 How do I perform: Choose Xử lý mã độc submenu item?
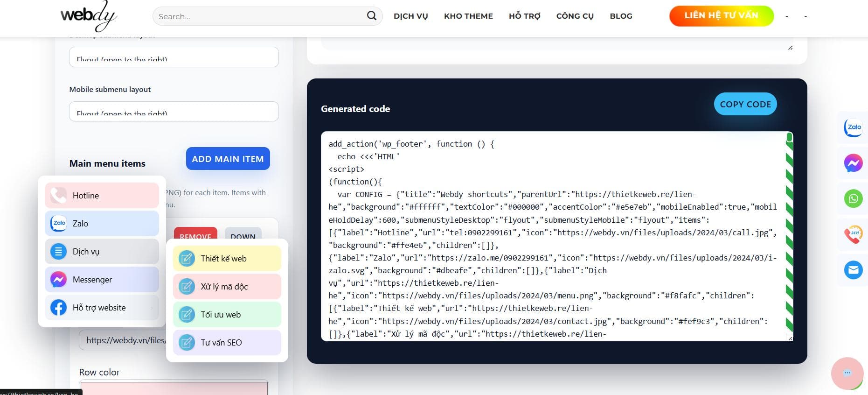click(227, 286)
